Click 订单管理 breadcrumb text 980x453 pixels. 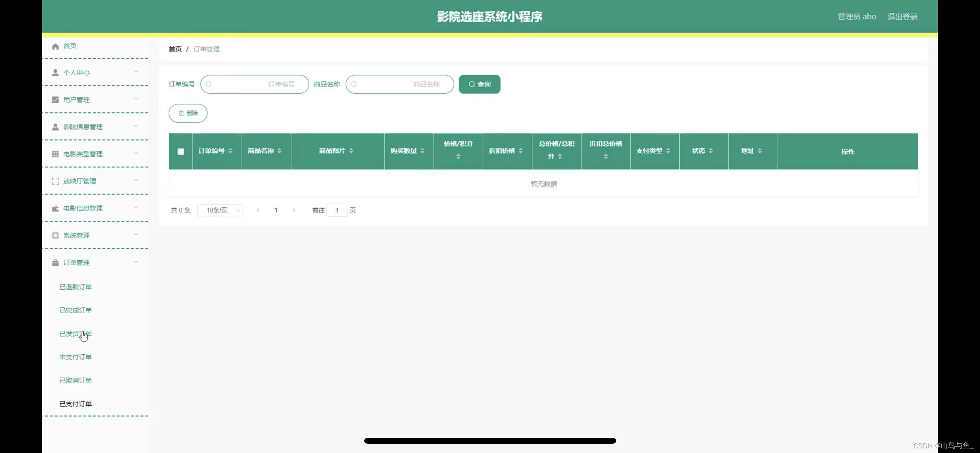click(x=206, y=49)
